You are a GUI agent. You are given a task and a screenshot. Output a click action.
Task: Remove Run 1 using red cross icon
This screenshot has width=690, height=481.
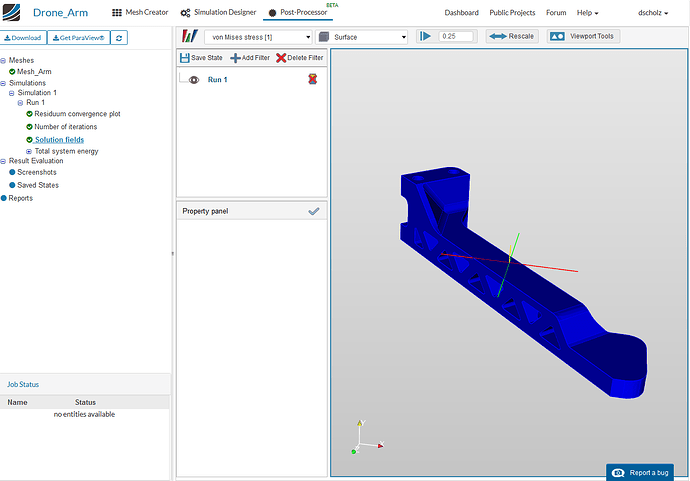(x=312, y=79)
